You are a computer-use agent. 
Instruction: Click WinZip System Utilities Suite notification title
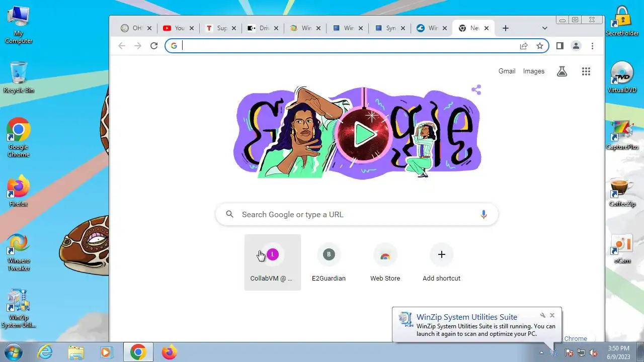pos(466,317)
